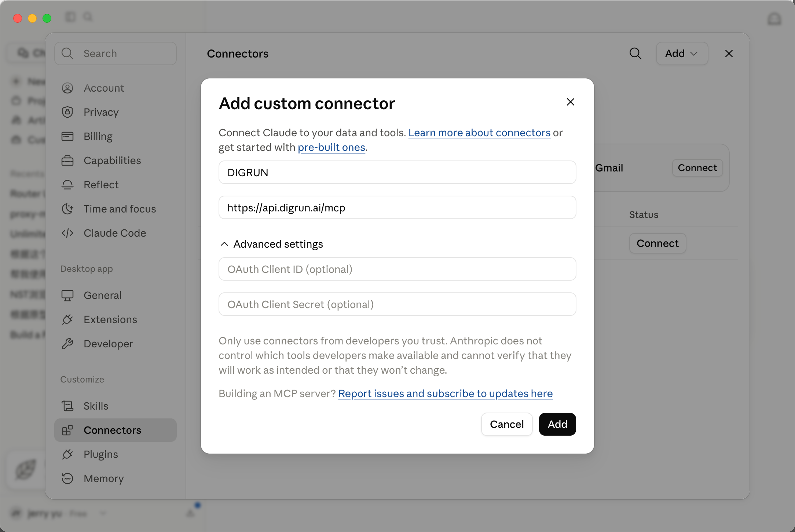Go to Extensions settings

(x=115, y=319)
